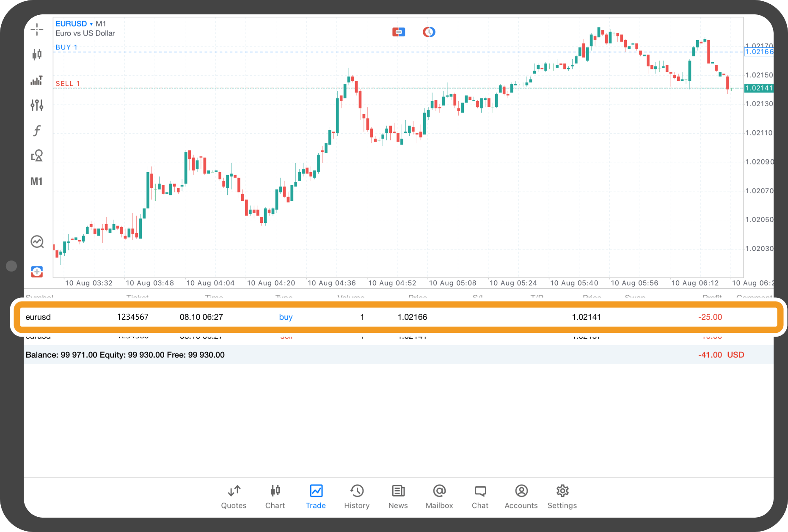Image resolution: width=788 pixels, height=532 pixels.
Task: Select the crosshair tool in the sidebar
Action: click(x=37, y=29)
